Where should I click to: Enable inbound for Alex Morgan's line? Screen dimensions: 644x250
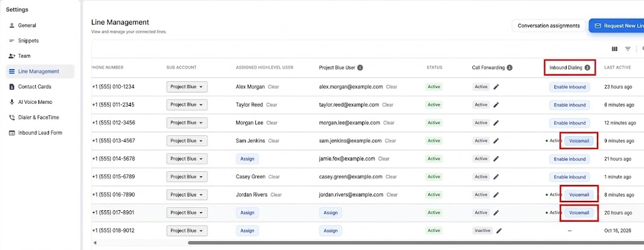(x=569, y=87)
